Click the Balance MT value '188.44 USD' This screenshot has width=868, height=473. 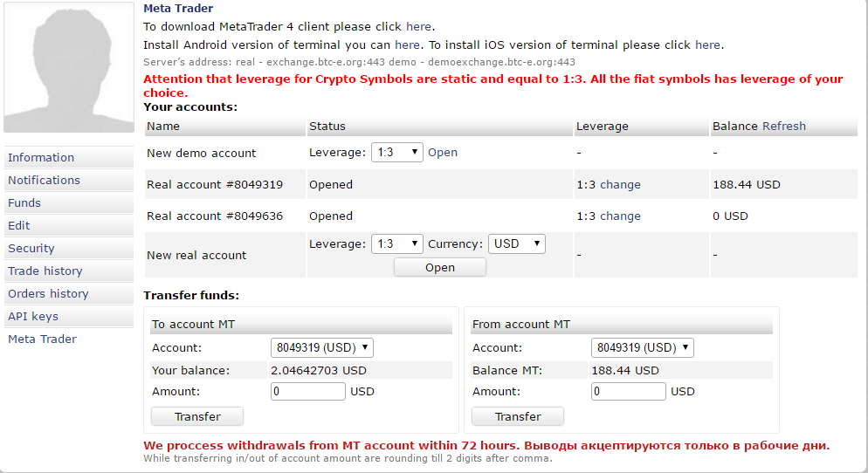point(625,371)
